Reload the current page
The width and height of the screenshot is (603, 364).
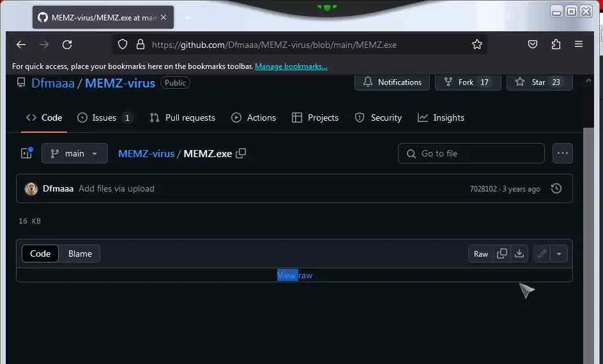tap(67, 45)
